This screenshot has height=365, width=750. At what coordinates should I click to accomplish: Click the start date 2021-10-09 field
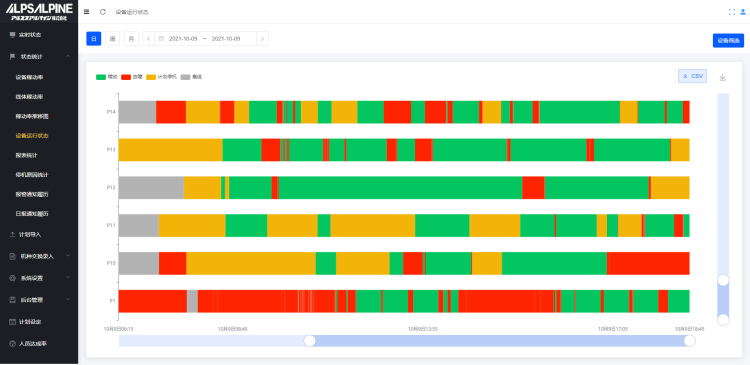pyautogui.click(x=183, y=39)
